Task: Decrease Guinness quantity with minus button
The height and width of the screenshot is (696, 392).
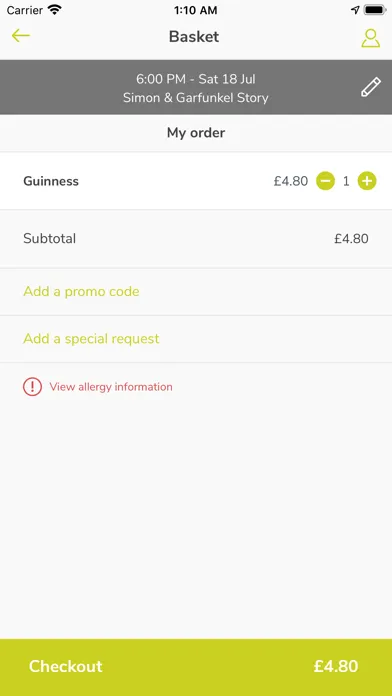Action: [325, 181]
